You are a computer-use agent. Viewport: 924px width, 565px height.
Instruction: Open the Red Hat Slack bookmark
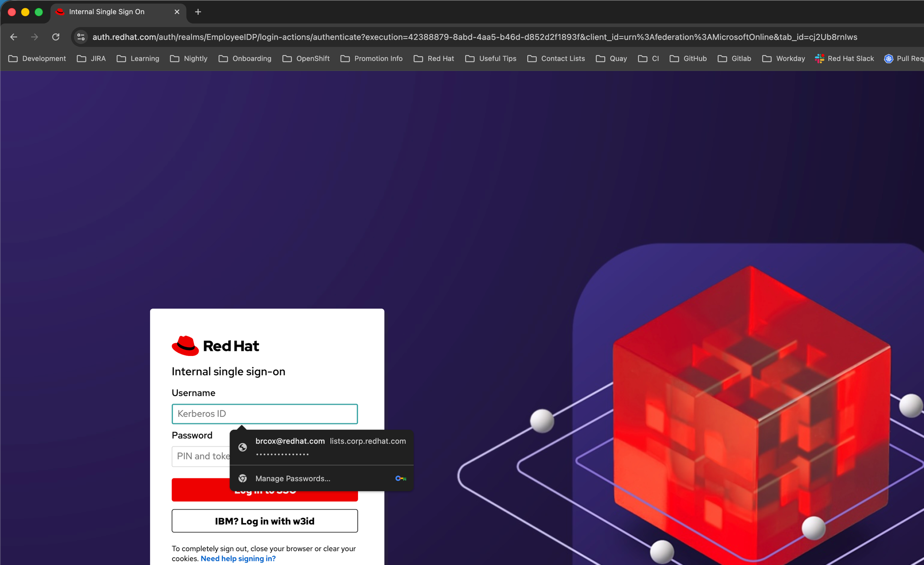click(x=845, y=59)
